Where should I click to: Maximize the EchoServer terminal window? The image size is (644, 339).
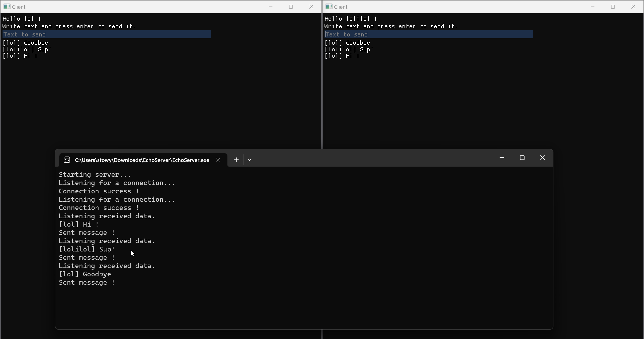[x=522, y=158]
